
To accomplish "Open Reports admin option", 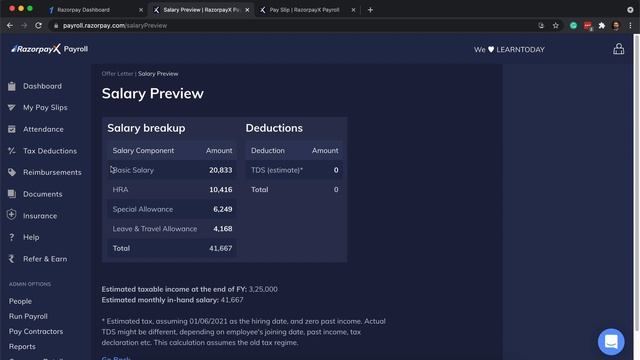I will pyautogui.click(x=22, y=347).
